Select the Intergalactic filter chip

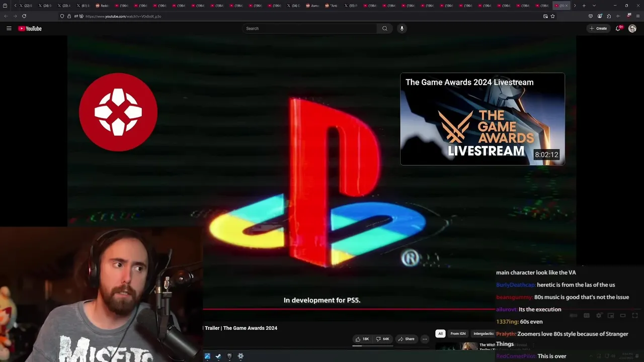click(484, 333)
